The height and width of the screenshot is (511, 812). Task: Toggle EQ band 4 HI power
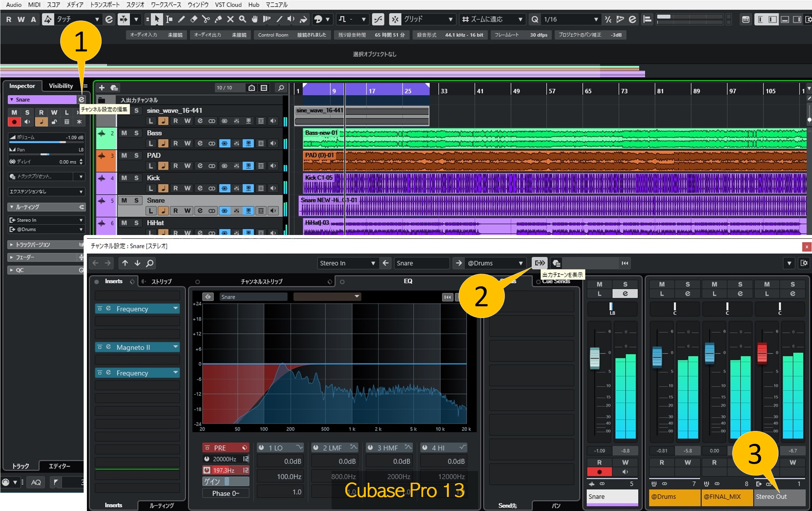tap(425, 448)
